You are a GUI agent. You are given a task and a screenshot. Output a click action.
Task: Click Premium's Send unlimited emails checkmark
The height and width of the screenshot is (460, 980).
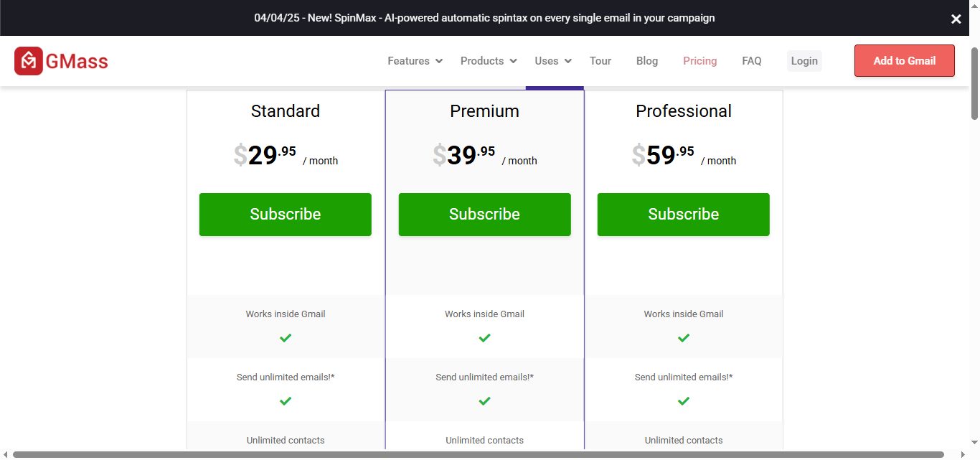(484, 401)
